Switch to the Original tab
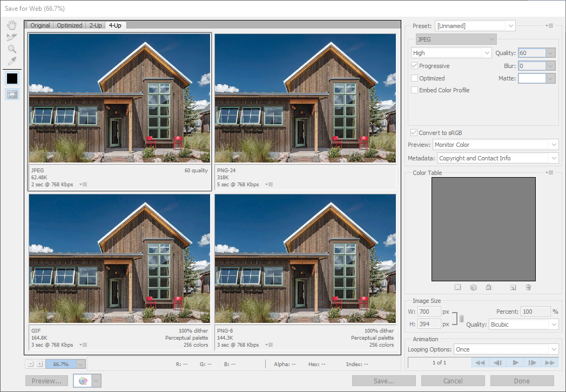 pyautogui.click(x=40, y=25)
